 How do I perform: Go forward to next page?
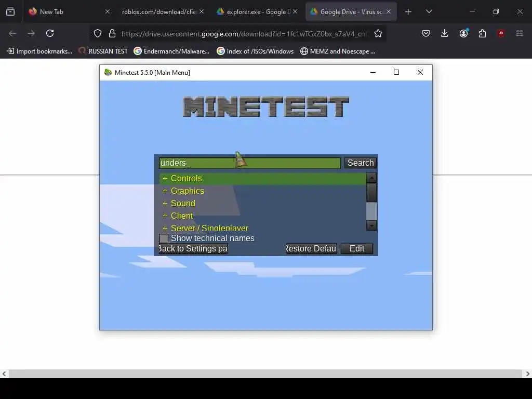(x=31, y=33)
